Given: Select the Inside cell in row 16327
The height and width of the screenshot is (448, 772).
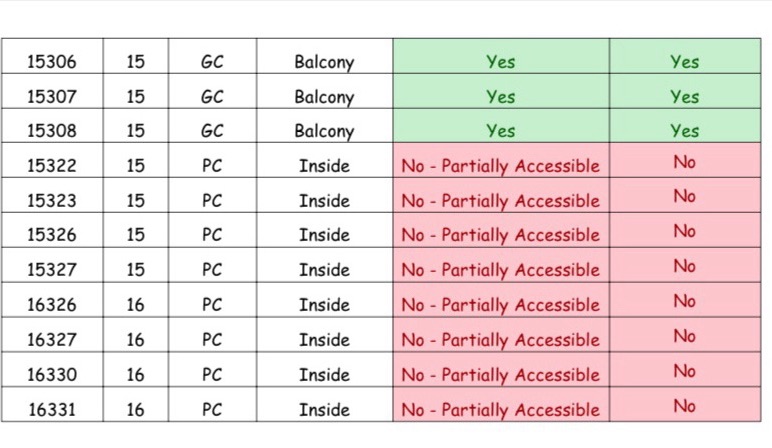Looking at the screenshot, I should tap(324, 340).
